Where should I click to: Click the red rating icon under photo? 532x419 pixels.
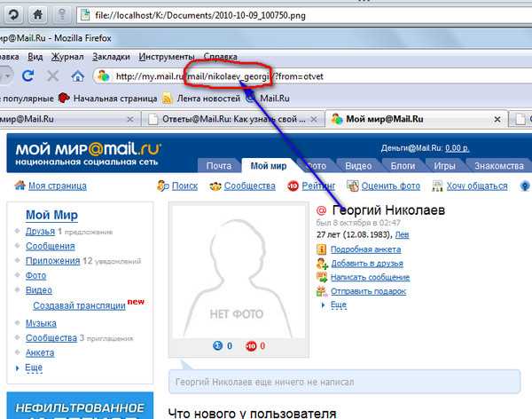pyautogui.click(x=251, y=346)
